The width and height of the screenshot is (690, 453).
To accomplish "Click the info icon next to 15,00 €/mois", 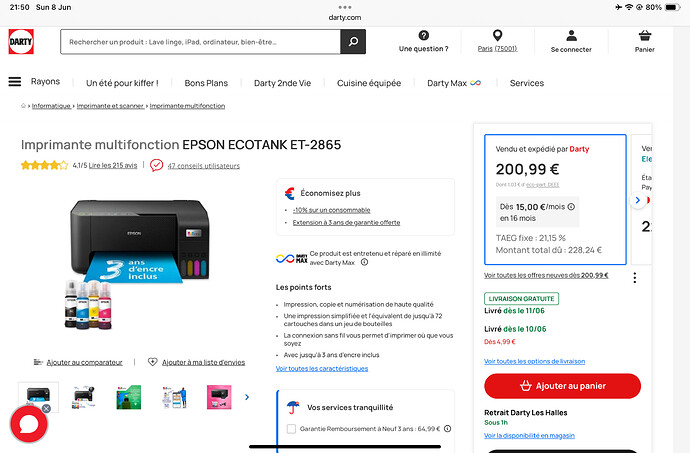I will click(571, 206).
